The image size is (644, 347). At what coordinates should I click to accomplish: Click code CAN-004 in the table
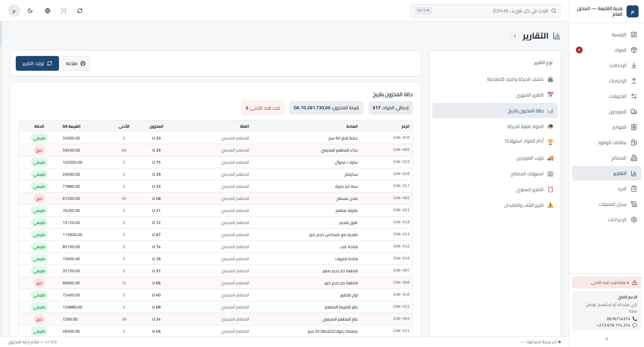[401, 319]
